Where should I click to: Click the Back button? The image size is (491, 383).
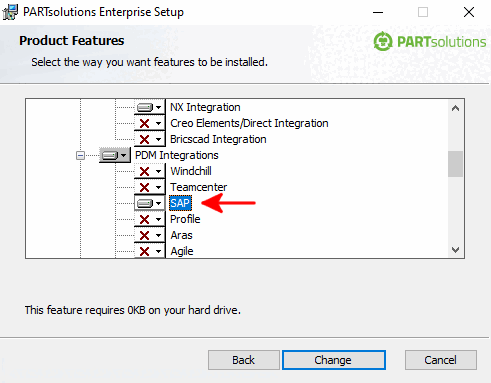click(244, 360)
